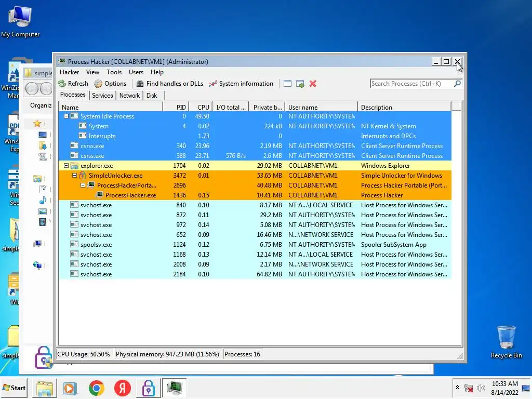Click the magnifier icon in search box
The image size is (532, 399).
click(457, 84)
